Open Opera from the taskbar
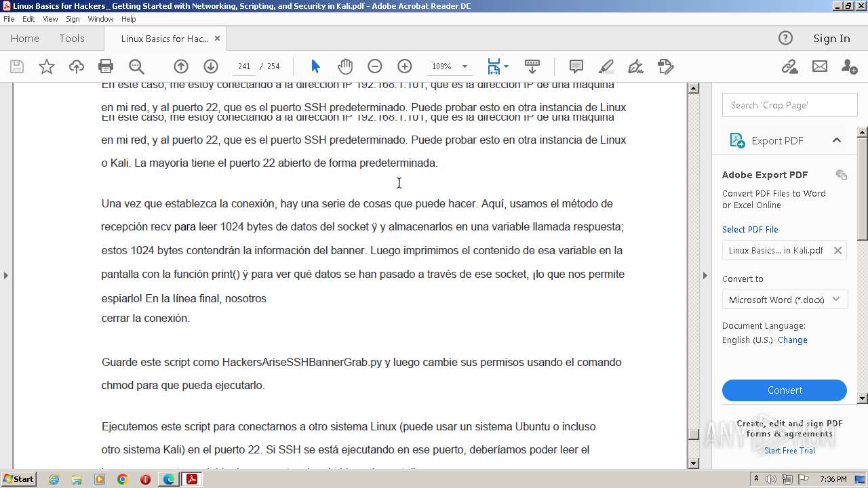 point(145,479)
